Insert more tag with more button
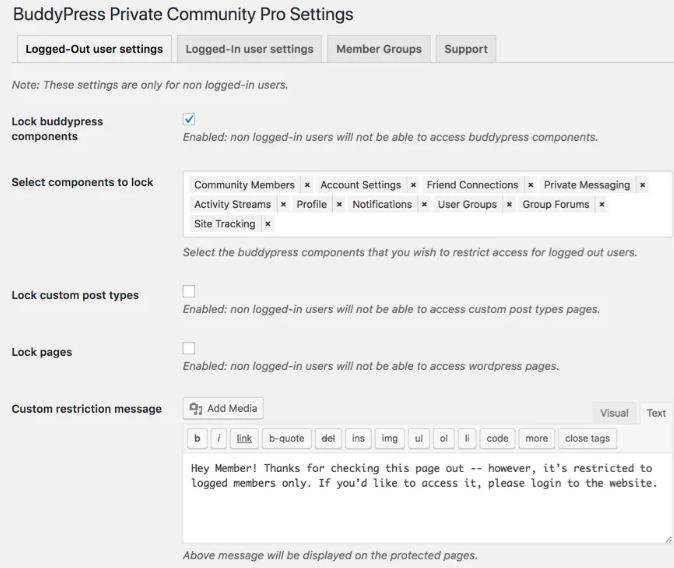This screenshot has height=568, width=674. (536, 439)
